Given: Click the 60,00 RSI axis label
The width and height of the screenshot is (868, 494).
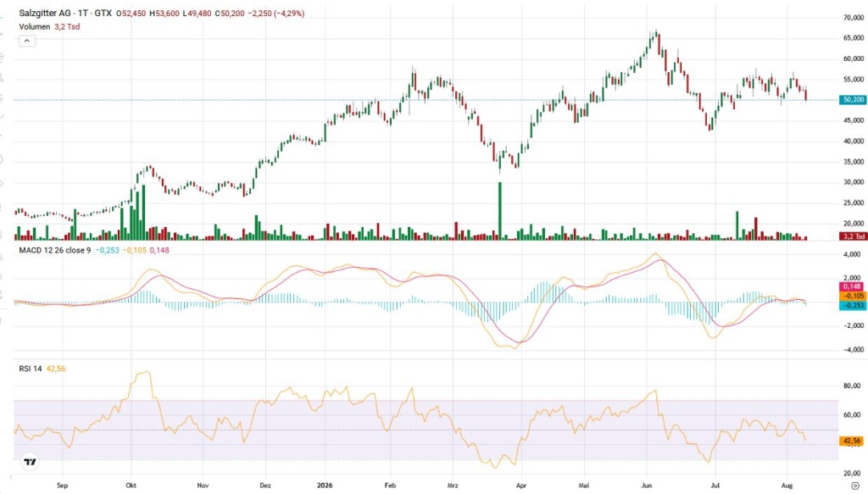Looking at the screenshot, I should [852, 415].
